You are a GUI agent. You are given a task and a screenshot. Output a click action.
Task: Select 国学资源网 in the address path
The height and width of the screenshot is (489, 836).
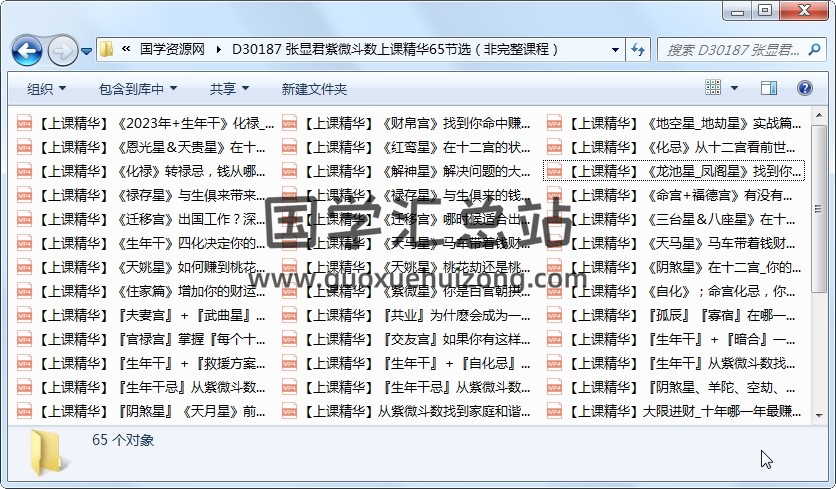click(172, 50)
